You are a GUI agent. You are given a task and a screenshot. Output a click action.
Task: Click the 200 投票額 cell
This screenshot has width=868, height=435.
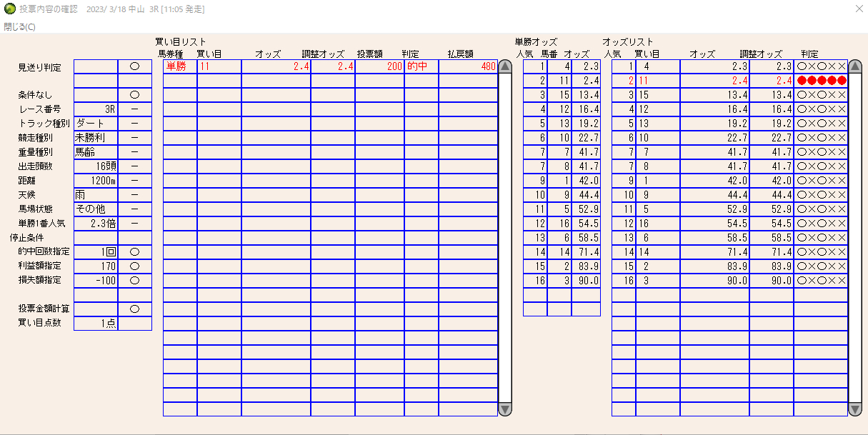[379, 66]
